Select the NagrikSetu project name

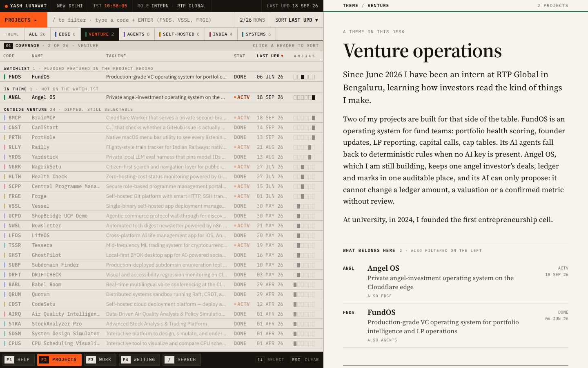pos(47,167)
